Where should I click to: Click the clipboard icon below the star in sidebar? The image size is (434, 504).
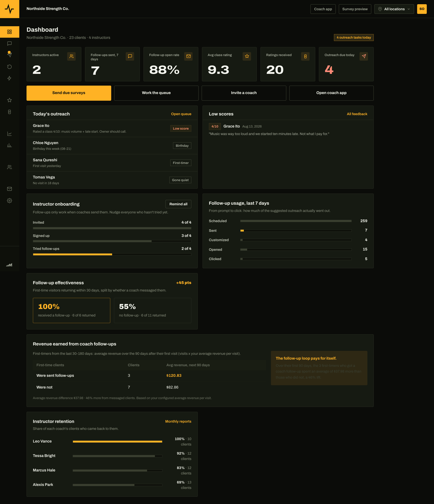click(9, 112)
